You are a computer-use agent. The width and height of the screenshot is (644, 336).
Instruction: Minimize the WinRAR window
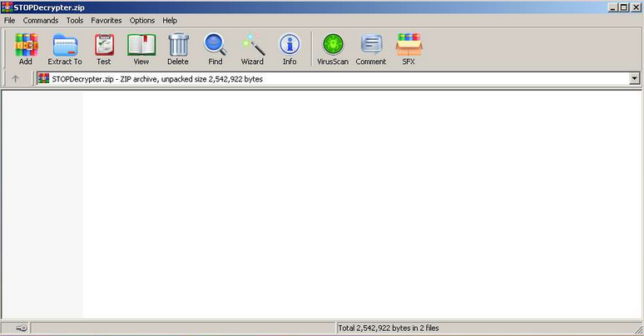tap(612, 7)
